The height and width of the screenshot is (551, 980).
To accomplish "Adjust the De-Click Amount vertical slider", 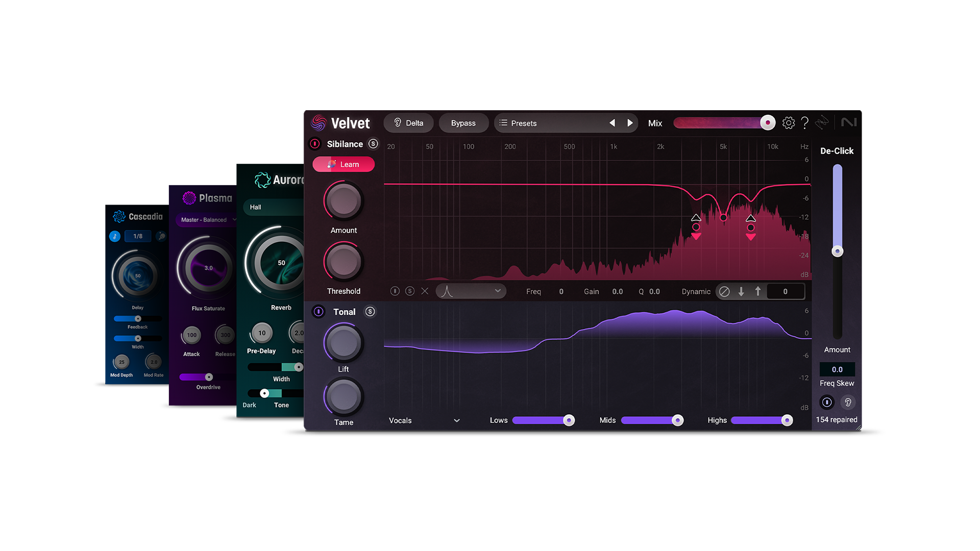I will pyautogui.click(x=837, y=251).
